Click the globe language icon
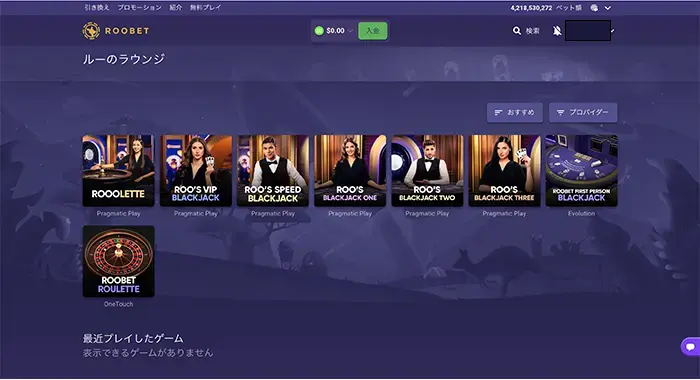This screenshot has height=380, width=700. (x=594, y=8)
